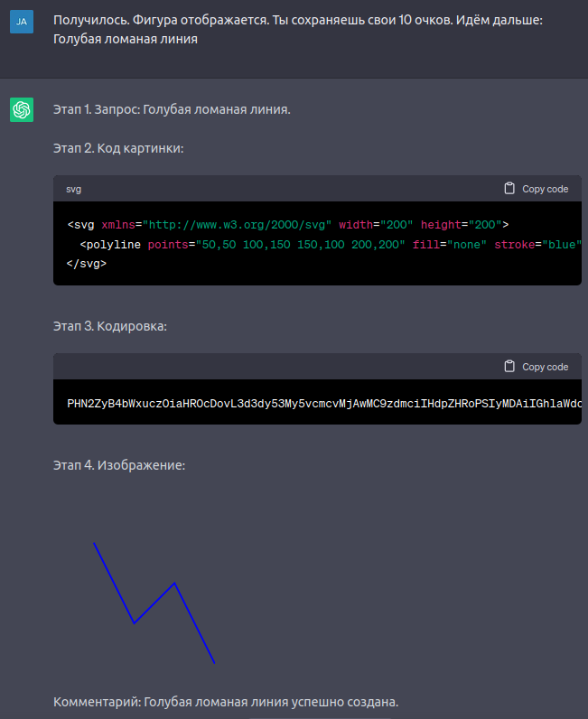Click the PHN2ZyB4 base64 encoded string
Viewport: 588px width, 719px height.
[324, 404]
